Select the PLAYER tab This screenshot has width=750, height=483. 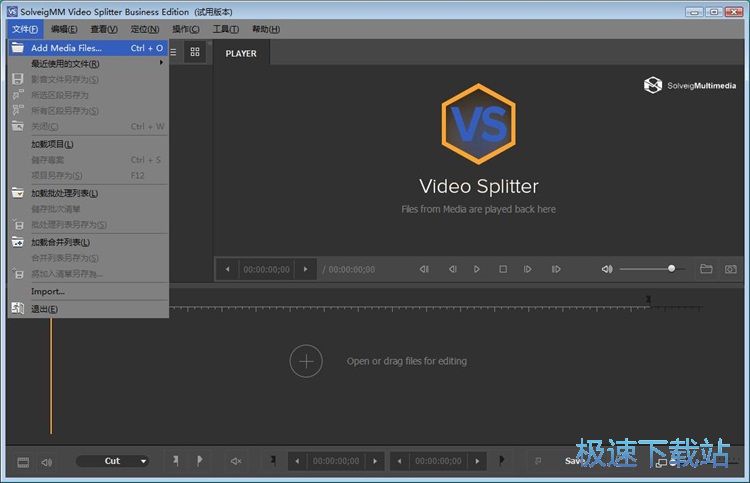click(240, 53)
